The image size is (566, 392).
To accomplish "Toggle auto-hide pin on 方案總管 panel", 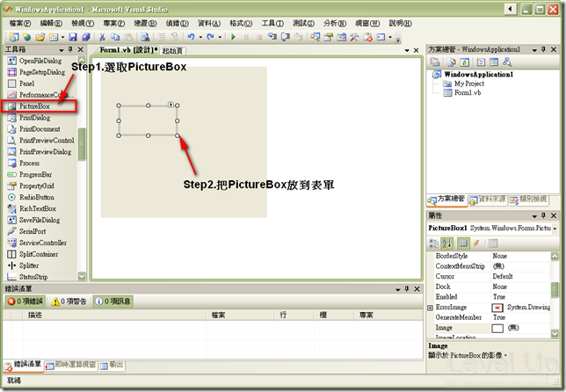I will pyautogui.click(x=544, y=49).
